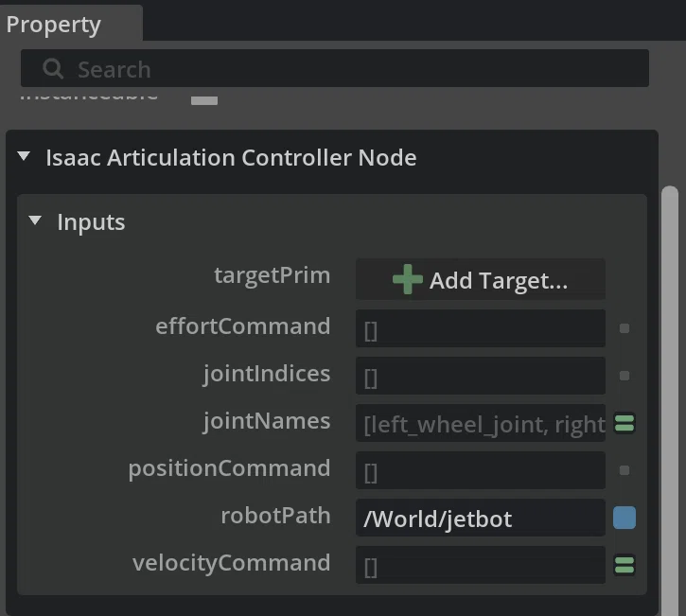This screenshot has height=616, width=686.
Task: Collapse the Inputs section
Action: click(35, 220)
